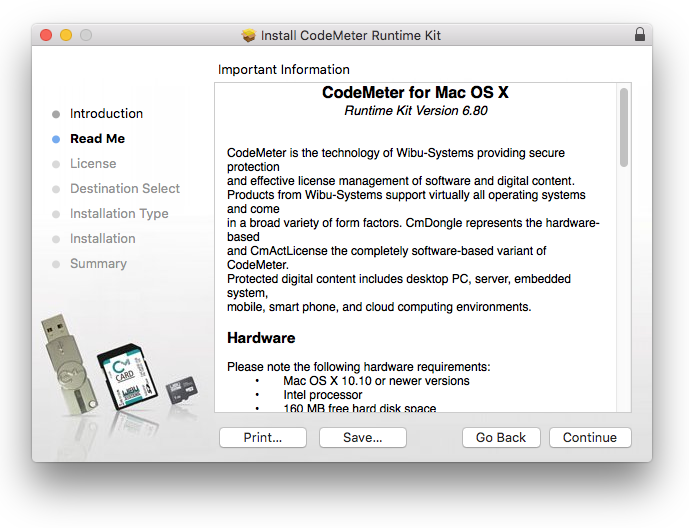Viewport: 689px width, 528px height.
Task: Minimize the installer with the yellow button
Action: (x=66, y=35)
